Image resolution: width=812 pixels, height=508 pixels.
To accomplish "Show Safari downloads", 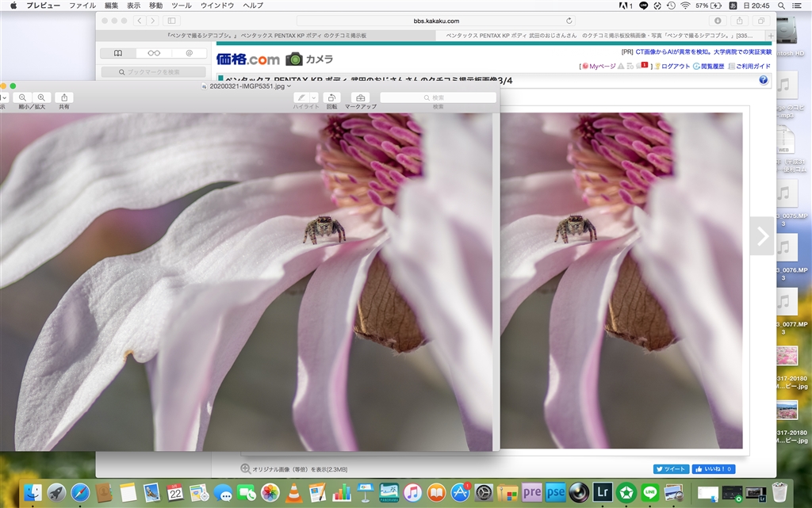I will tap(718, 21).
